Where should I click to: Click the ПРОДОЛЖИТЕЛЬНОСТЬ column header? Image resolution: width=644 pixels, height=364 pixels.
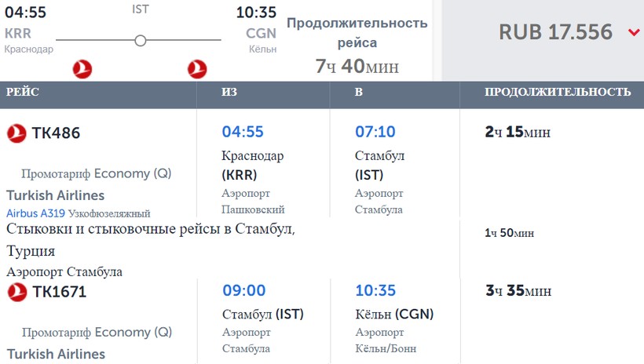[x=558, y=93]
